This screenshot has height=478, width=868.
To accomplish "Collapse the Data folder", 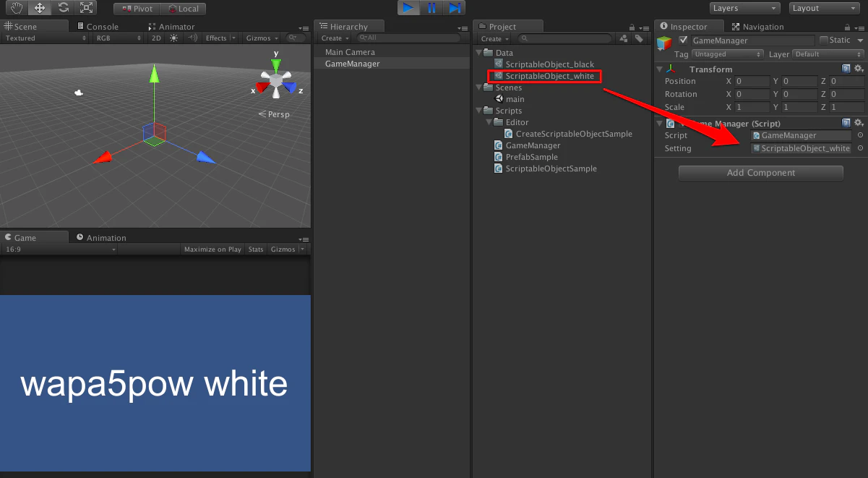I will click(479, 53).
